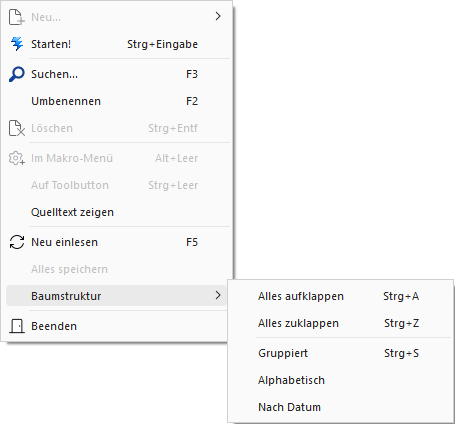Choose Quelltext zeigen
Image resolution: width=455 pixels, height=424 pixels.
coord(116,212)
